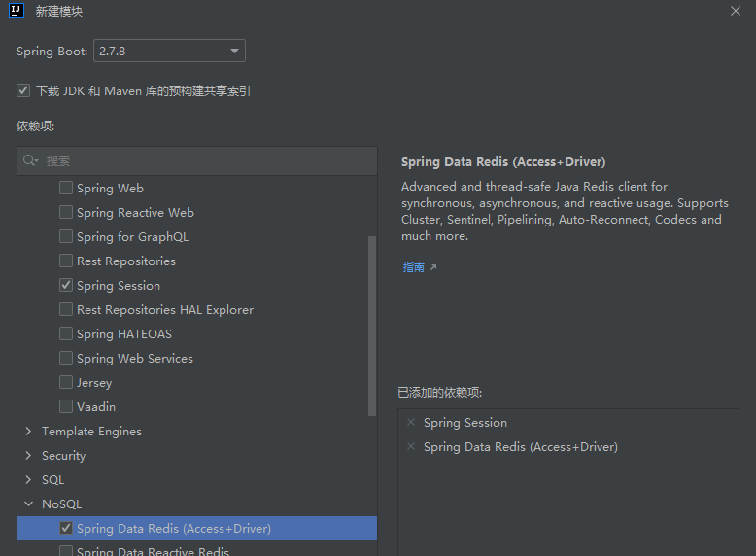Click the IntelliJ IDEA logo icon
The image size is (756, 556).
tap(16, 11)
